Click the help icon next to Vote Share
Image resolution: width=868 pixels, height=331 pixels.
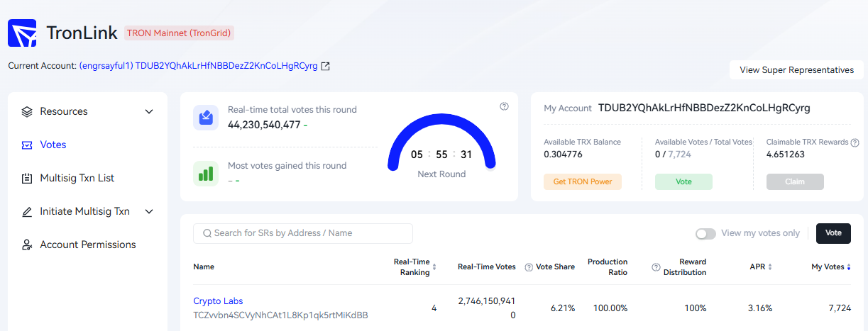pyautogui.click(x=529, y=267)
